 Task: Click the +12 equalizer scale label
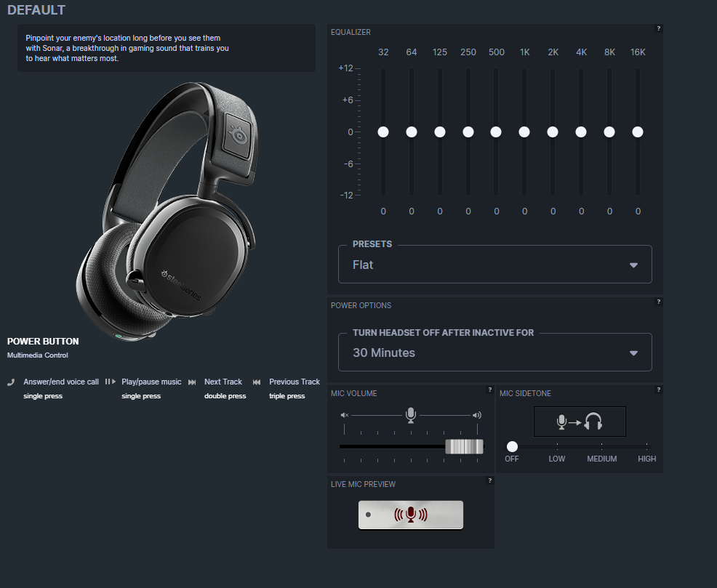coord(345,68)
